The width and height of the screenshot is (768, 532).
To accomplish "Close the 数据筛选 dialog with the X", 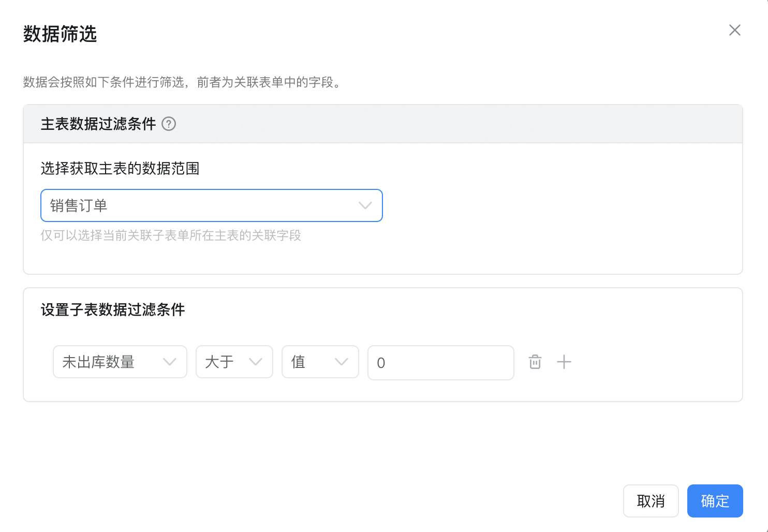I will point(734,30).
